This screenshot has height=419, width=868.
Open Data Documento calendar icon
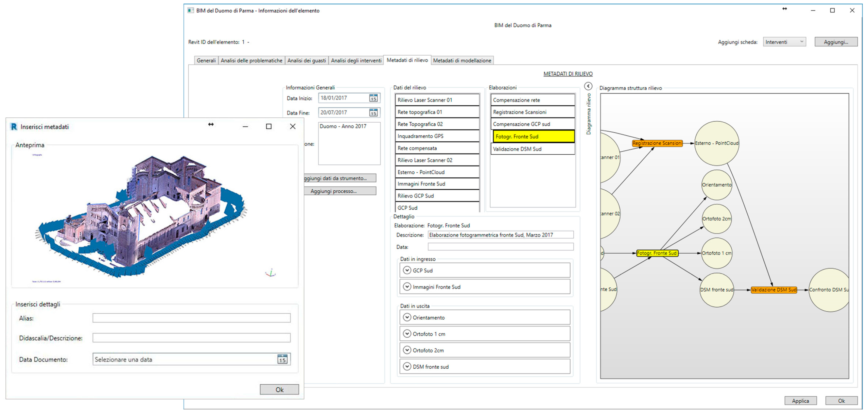point(282,359)
